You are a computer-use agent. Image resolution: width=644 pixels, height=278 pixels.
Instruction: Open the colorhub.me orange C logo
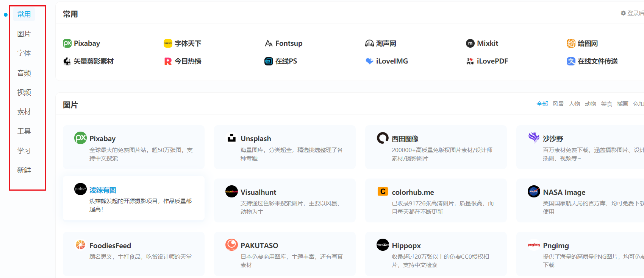(383, 191)
